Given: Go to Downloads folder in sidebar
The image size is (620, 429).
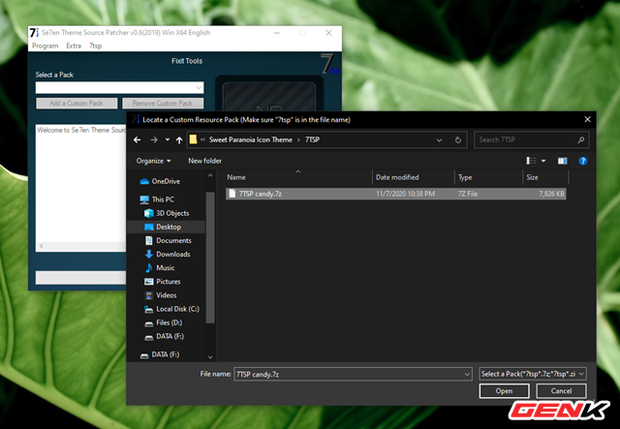Looking at the screenshot, I should pos(173,254).
